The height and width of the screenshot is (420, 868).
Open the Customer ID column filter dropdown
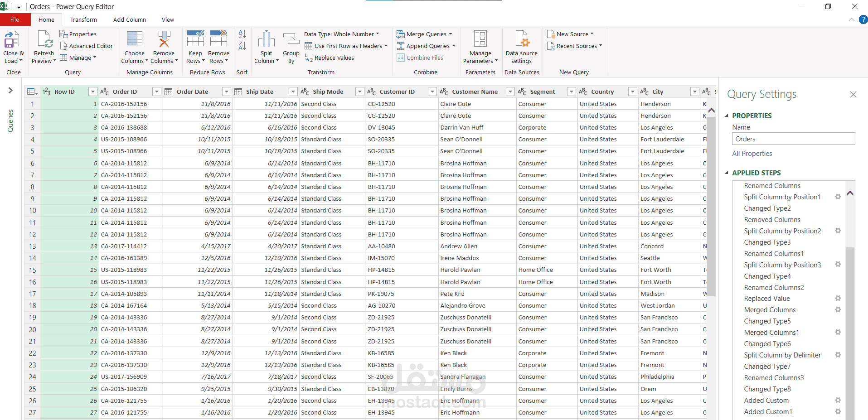coord(432,92)
